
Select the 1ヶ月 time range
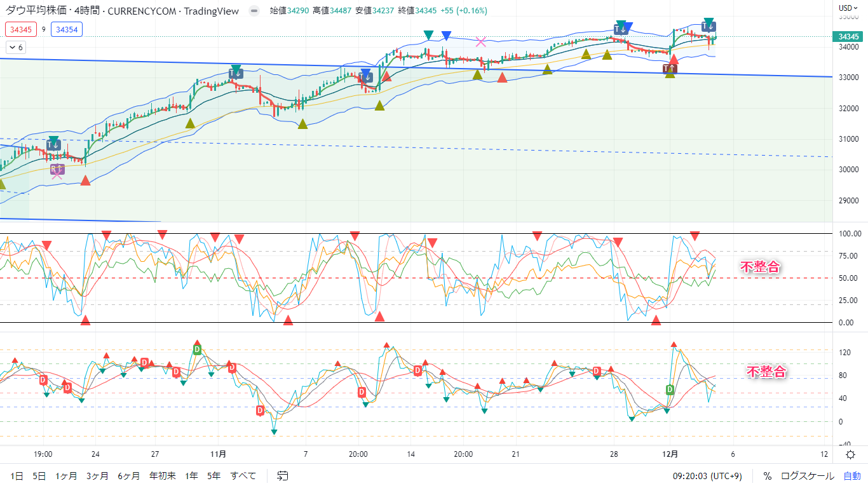[x=66, y=475]
